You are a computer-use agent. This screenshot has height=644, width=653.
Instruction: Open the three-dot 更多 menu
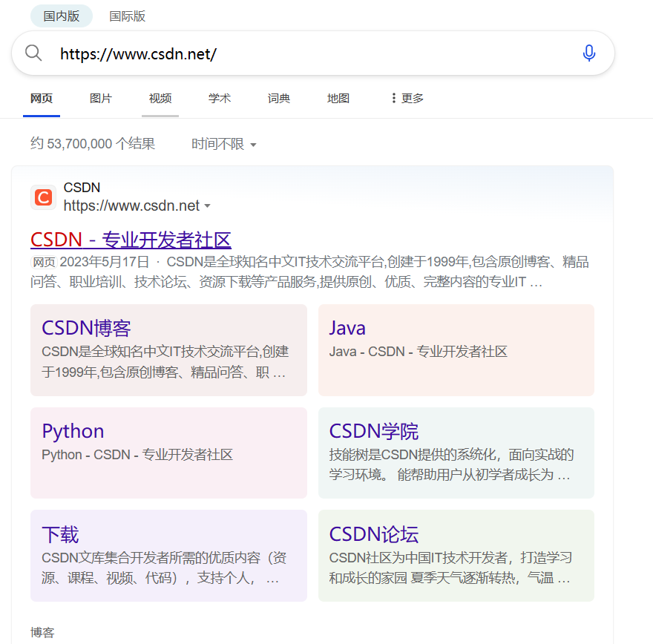click(407, 98)
